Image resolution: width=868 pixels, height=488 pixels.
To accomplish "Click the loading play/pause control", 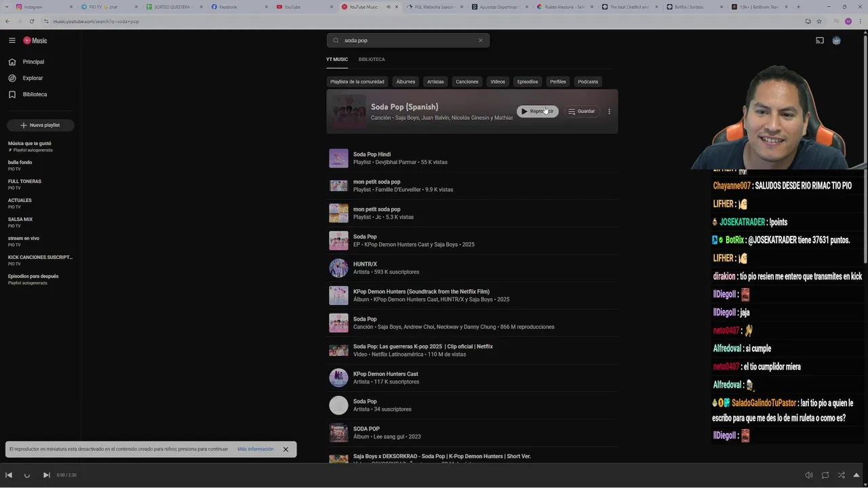I will (x=27, y=475).
